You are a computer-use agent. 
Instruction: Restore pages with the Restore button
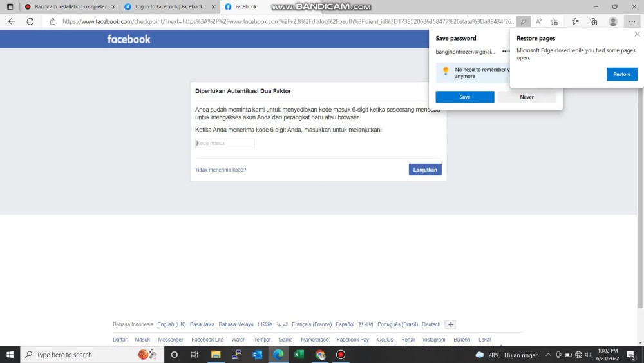click(622, 74)
